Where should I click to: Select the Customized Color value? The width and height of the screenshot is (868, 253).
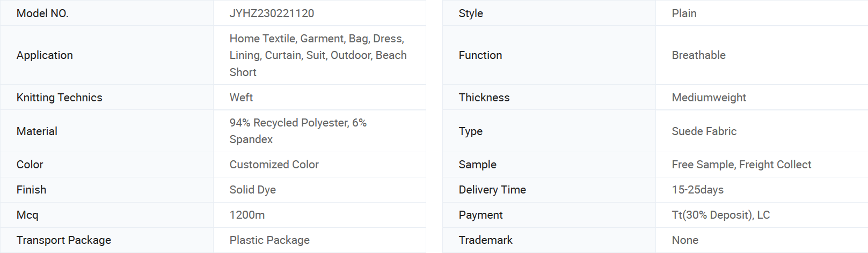coord(274,165)
